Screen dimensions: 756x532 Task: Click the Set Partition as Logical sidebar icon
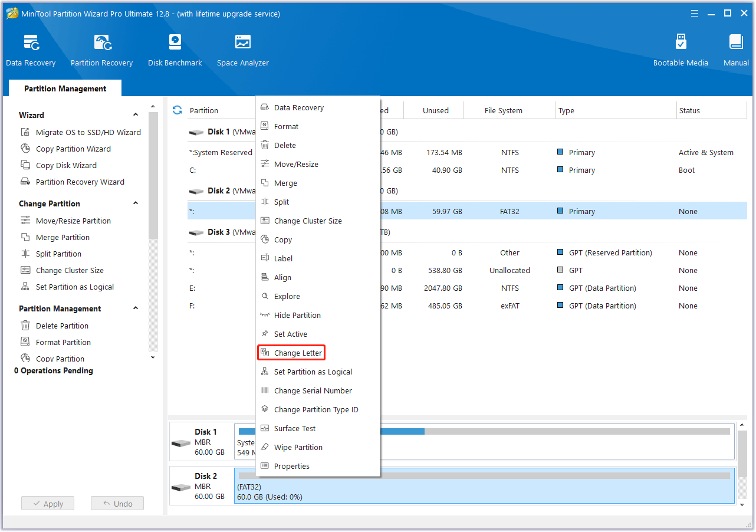[25, 287]
